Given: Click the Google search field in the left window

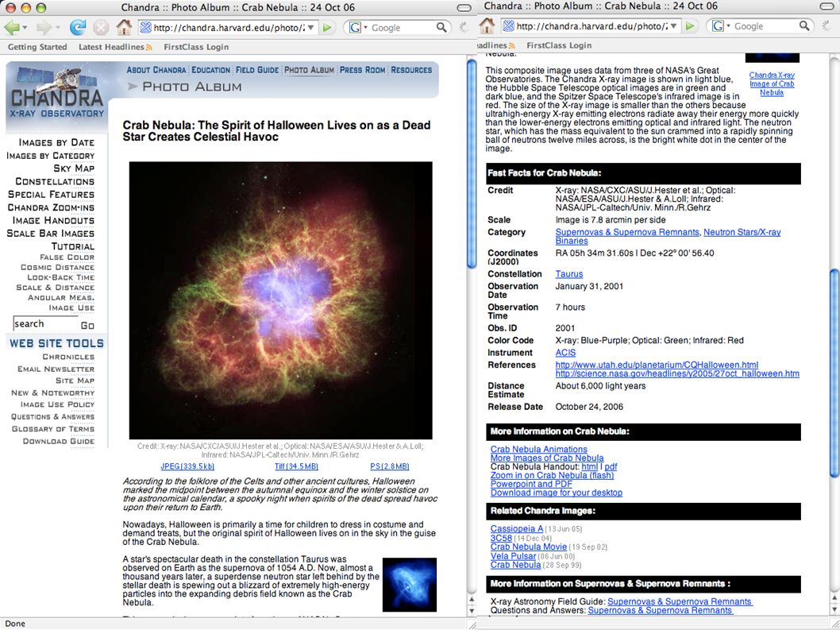Looking at the screenshot, I should point(402,27).
